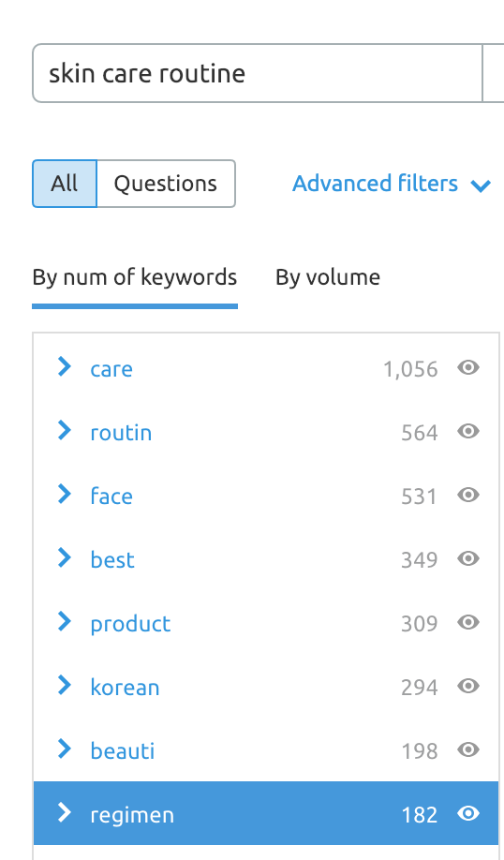The height and width of the screenshot is (860, 504).
Task: Click eye icon next to product
Action: coord(468,622)
